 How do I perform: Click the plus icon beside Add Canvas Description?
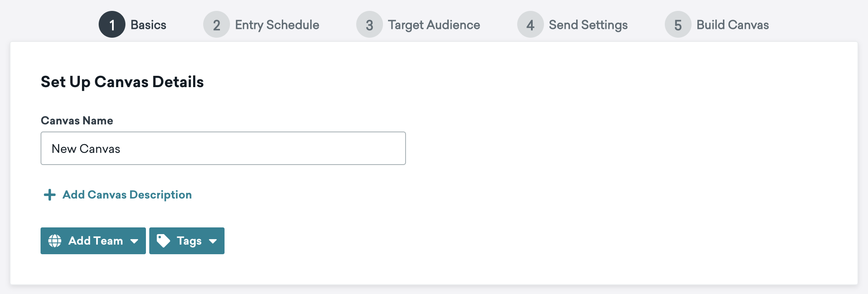point(50,195)
